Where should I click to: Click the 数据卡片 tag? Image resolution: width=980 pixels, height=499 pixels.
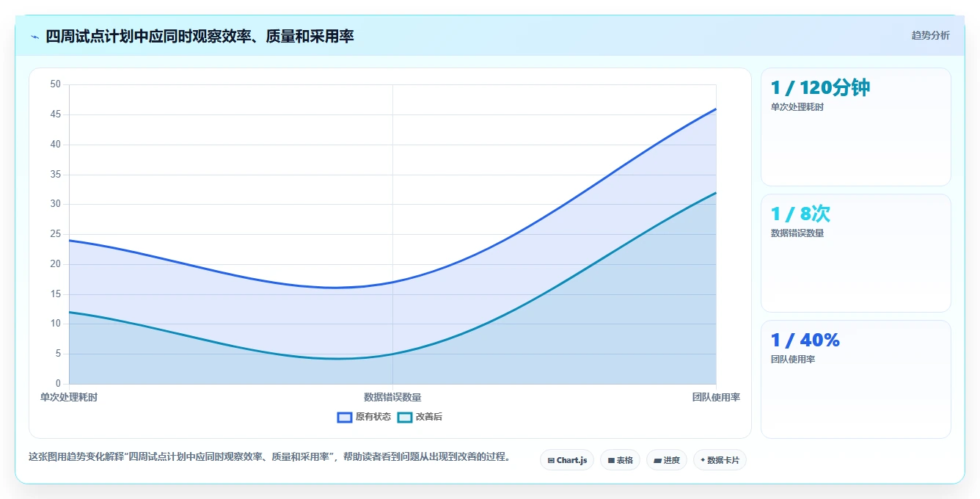[x=720, y=460]
